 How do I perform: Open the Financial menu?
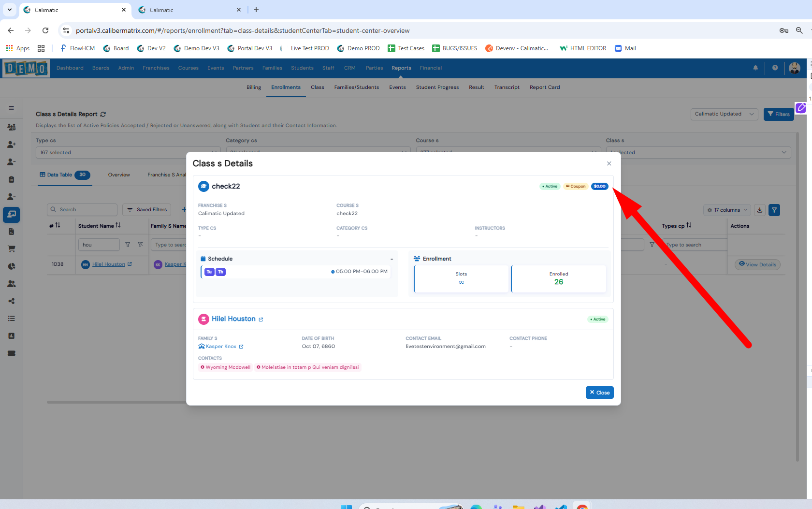coord(431,68)
